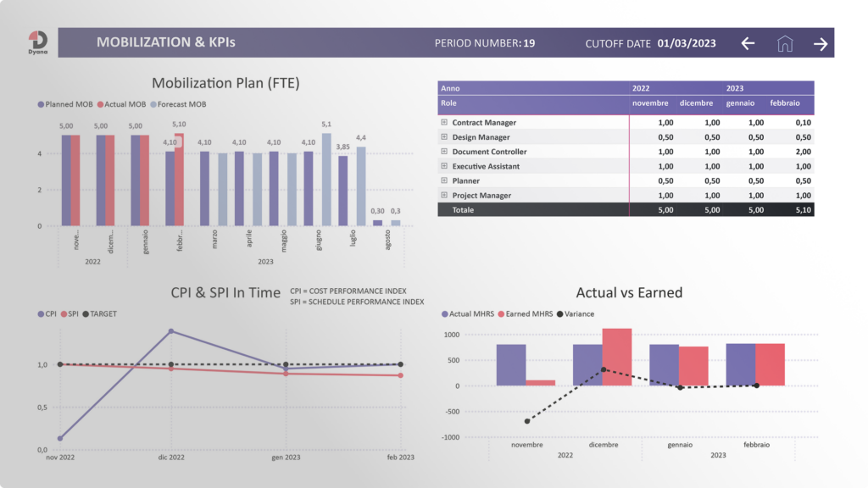Go to previous page with left arrow
The width and height of the screenshot is (868, 488).
click(748, 43)
